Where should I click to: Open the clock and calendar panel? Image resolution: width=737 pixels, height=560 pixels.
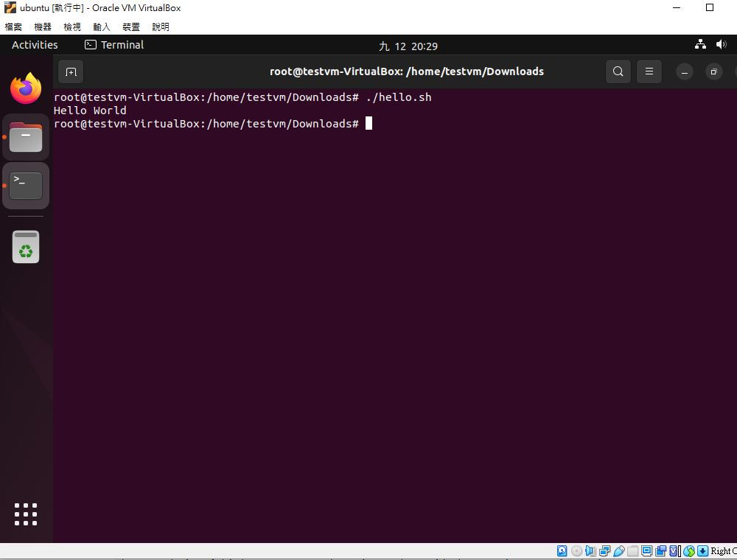tap(408, 46)
